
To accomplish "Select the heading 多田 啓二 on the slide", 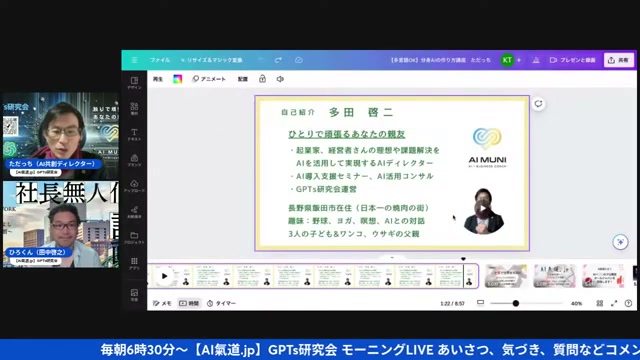I will (x=361, y=112).
